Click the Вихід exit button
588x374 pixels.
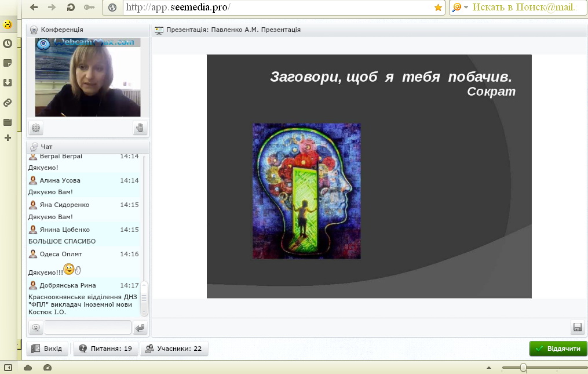[48, 348]
